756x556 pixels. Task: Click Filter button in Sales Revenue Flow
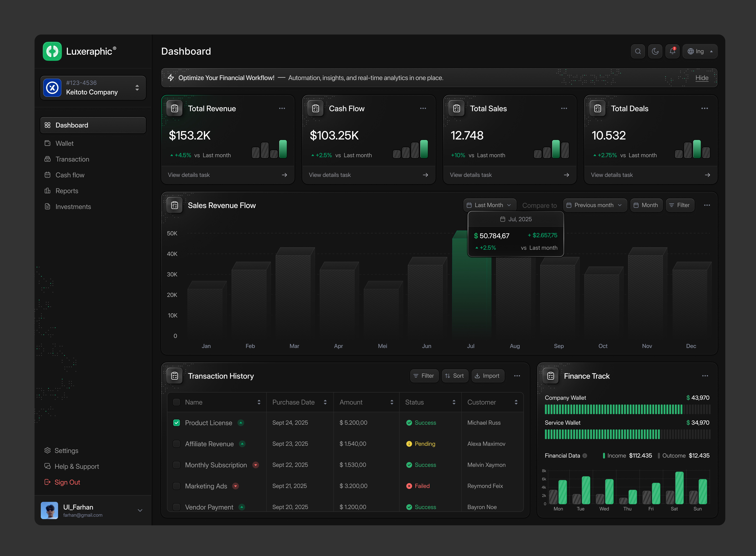click(680, 205)
